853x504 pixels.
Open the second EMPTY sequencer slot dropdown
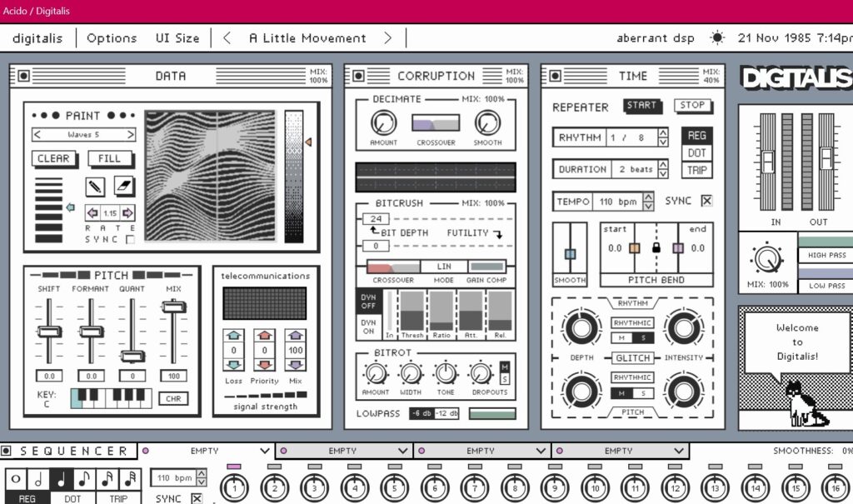tap(342, 451)
